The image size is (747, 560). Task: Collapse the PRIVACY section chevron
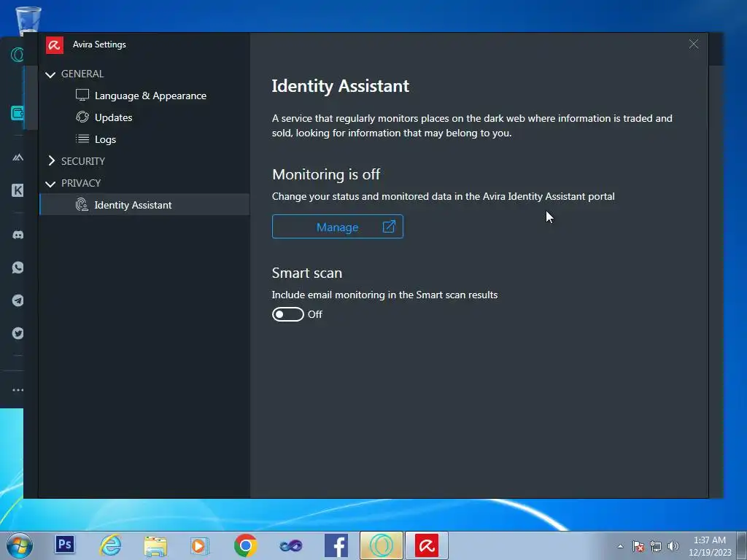[50, 183]
